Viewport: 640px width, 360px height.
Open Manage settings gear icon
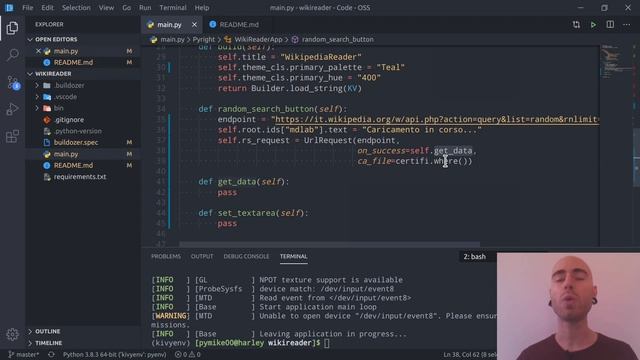[12, 335]
